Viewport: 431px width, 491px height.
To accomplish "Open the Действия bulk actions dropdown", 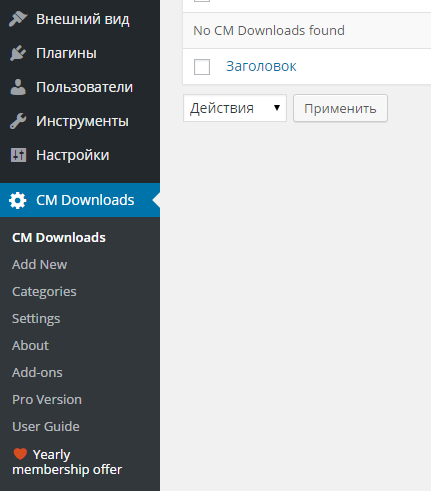I will (235, 108).
